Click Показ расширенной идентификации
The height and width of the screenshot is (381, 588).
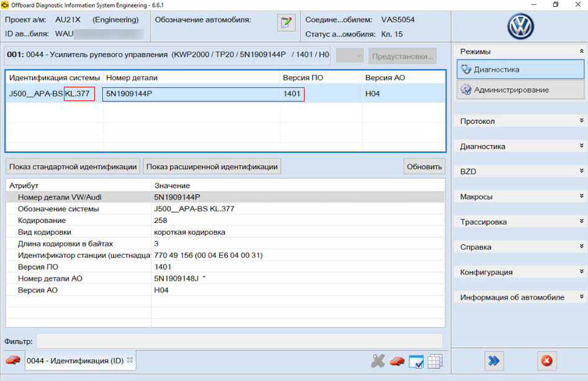tap(212, 167)
